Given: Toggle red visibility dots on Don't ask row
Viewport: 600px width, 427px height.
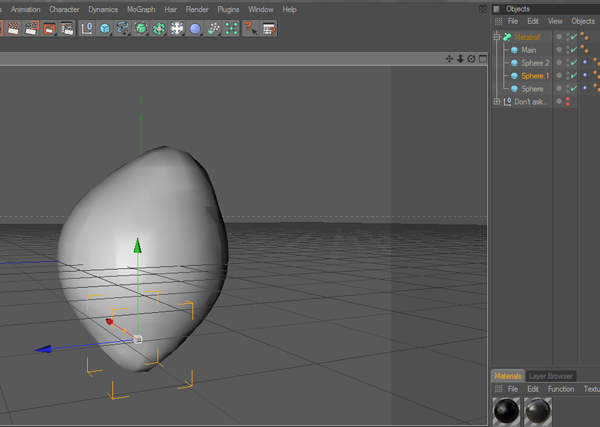Looking at the screenshot, I should (568, 101).
